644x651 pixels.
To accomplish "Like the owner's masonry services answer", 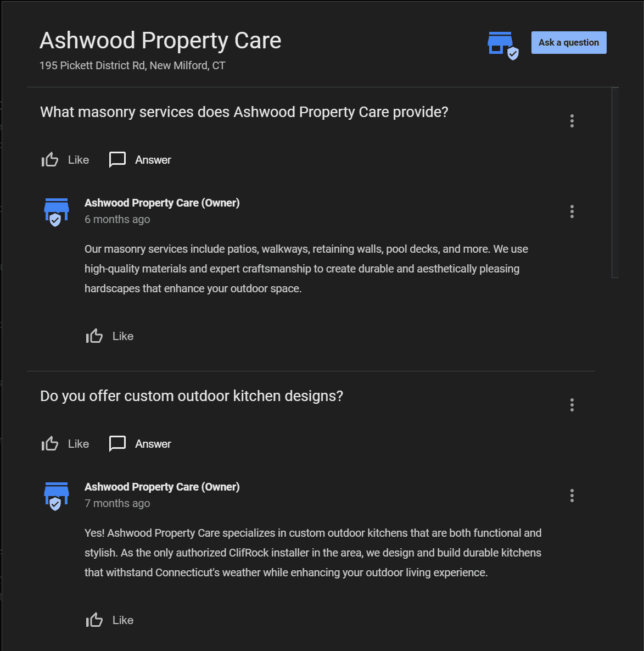I will (110, 336).
